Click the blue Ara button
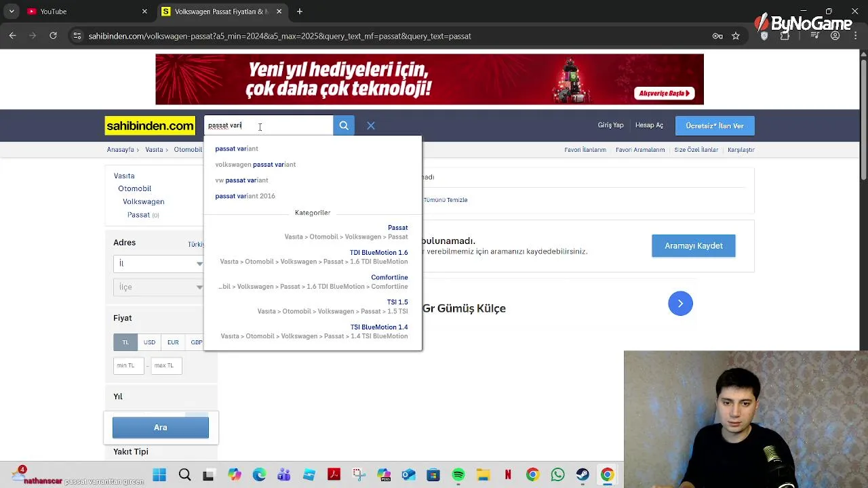The image size is (868, 488). [x=161, y=428]
